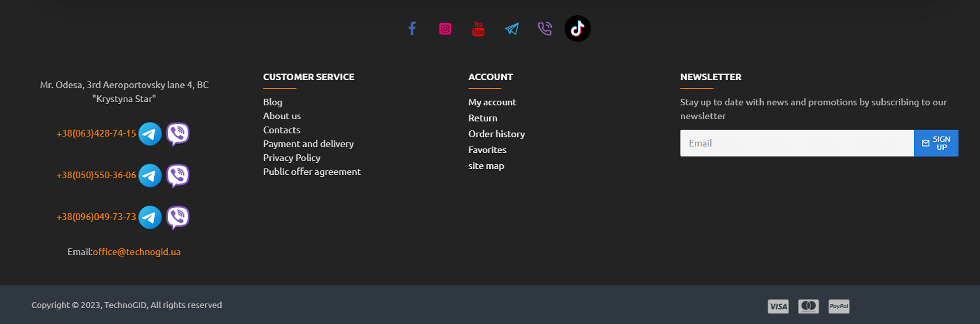Click Telegram icon next to +38(063)428-74-15
Image resolution: width=980 pixels, height=324 pixels.
tap(150, 134)
